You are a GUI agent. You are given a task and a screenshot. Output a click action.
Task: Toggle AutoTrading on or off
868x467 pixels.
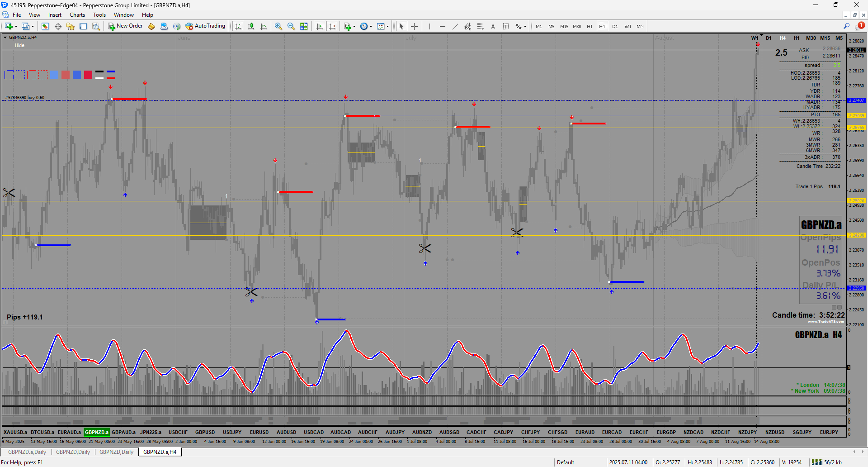point(205,26)
